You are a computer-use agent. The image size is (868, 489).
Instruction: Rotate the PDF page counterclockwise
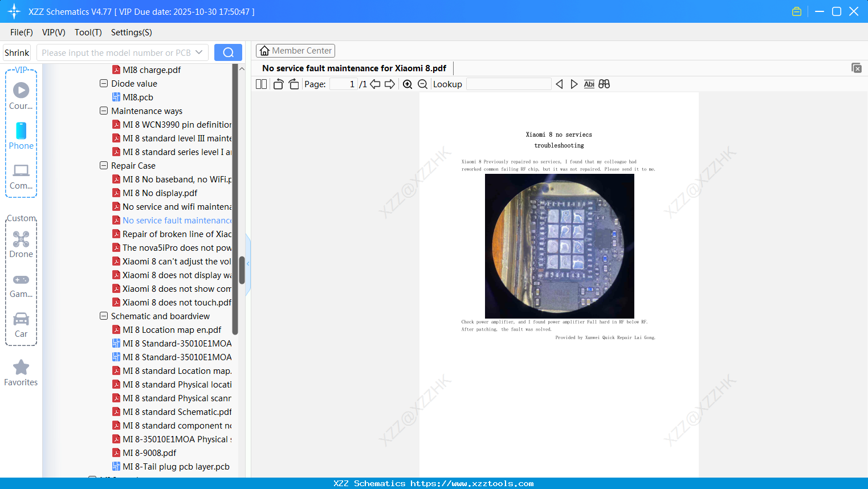coord(278,84)
